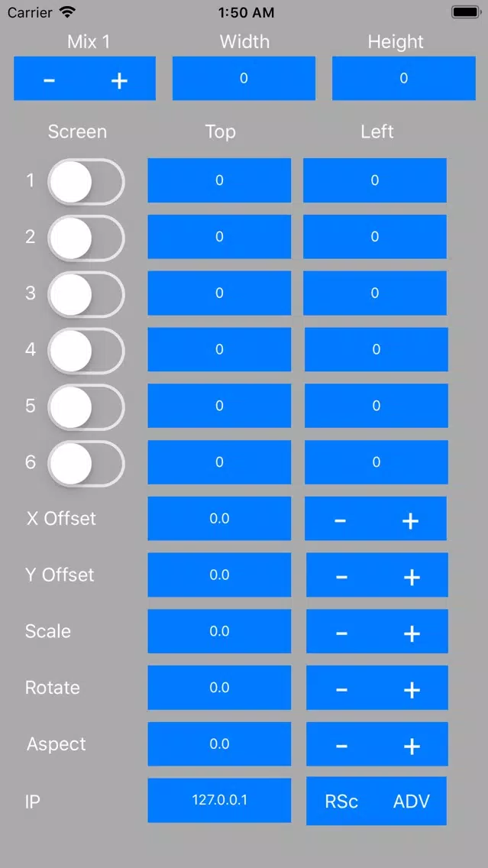The image size is (488, 868).
Task: Toggle the Screen 3 switch on
Action: pos(86,294)
